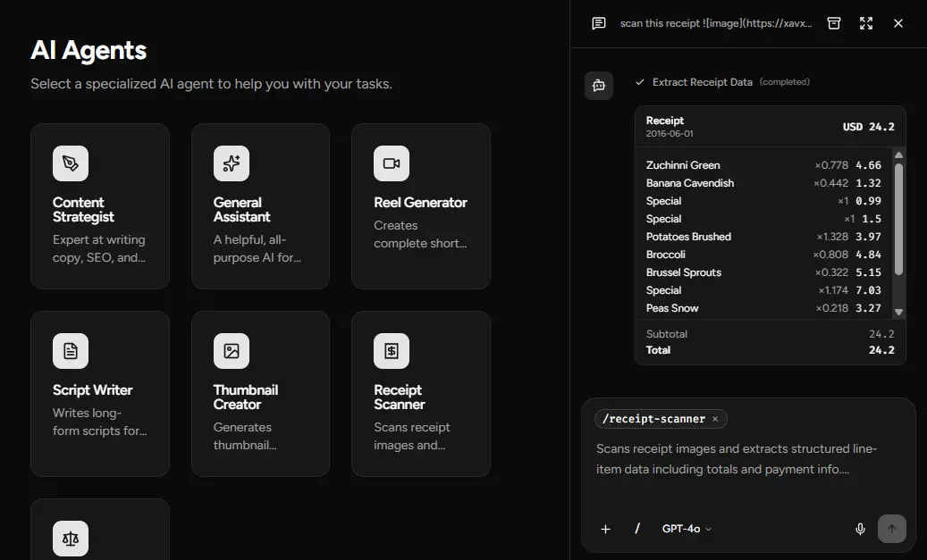Click the "Expert at writing copy, SEO" description
The image size is (927, 560).
point(99,248)
